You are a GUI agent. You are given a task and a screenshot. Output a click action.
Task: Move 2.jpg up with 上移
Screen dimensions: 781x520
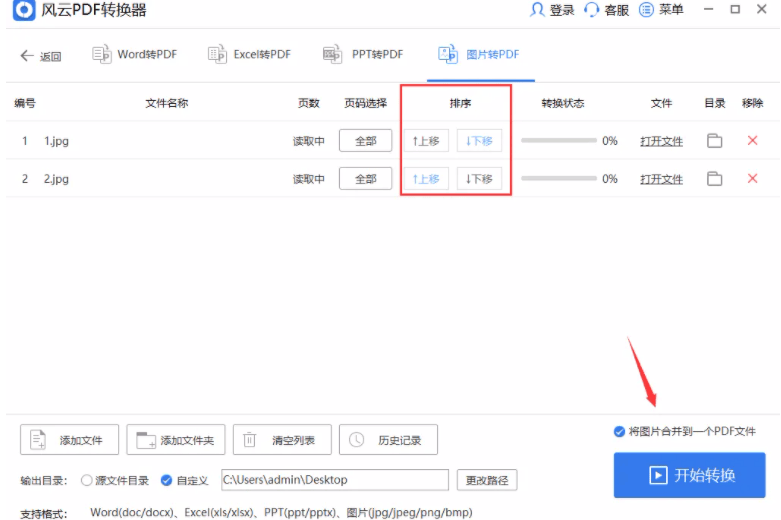pyautogui.click(x=426, y=179)
